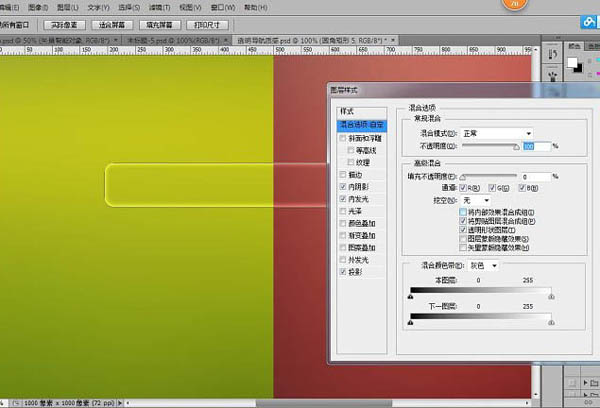
Task: Click the 本图层 white point slider
Action: [551, 297]
